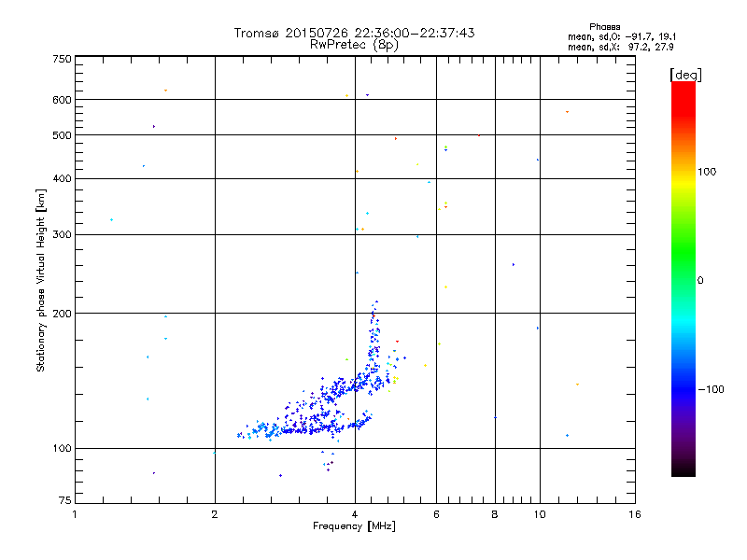
Task: Click the y-axis tick label "600"
Action: [x=63, y=100]
